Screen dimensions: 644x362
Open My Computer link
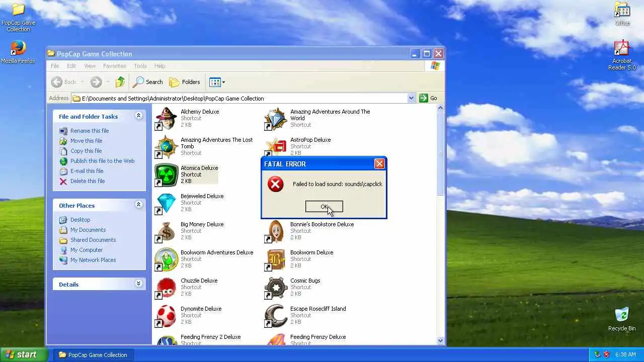pos(87,250)
